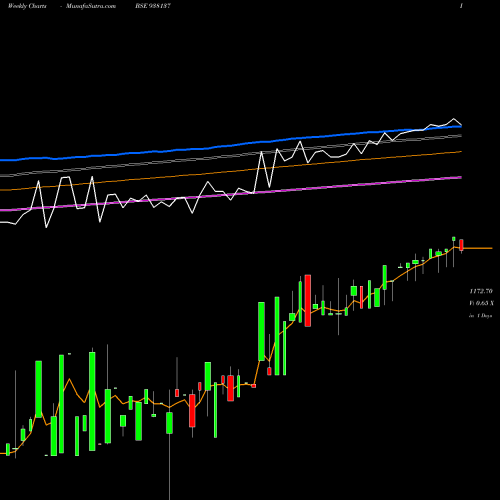Click the 'MunafaSutra.com' label
Viewport: 500px width, 500px height.
click(x=91, y=6)
